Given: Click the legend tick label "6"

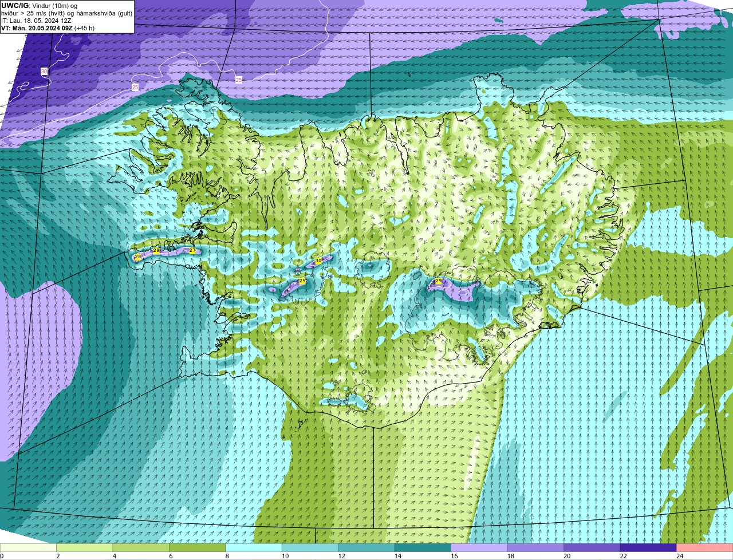Looking at the screenshot, I should 171,556.
